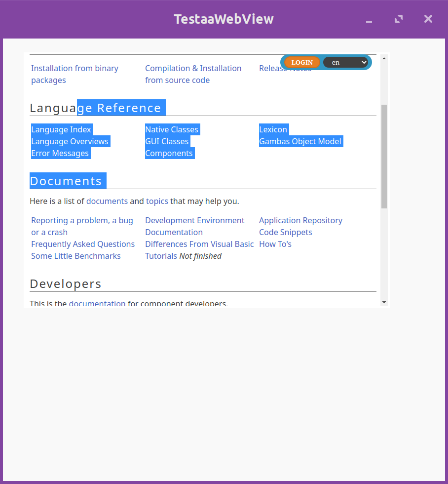Select Frequently Asked Questions link
Image resolution: width=448 pixels, height=484 pixels.
[x=83, y=244]
